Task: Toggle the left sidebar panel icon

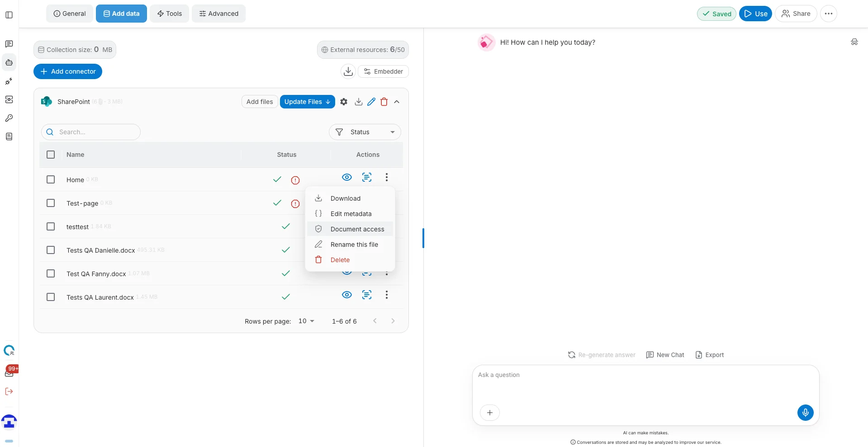Action: (9, 15)
